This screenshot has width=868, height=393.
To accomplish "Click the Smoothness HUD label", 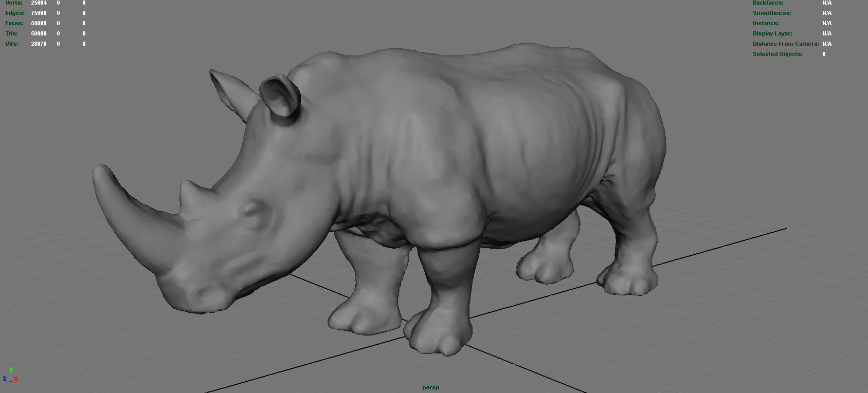I will [772, 13].
